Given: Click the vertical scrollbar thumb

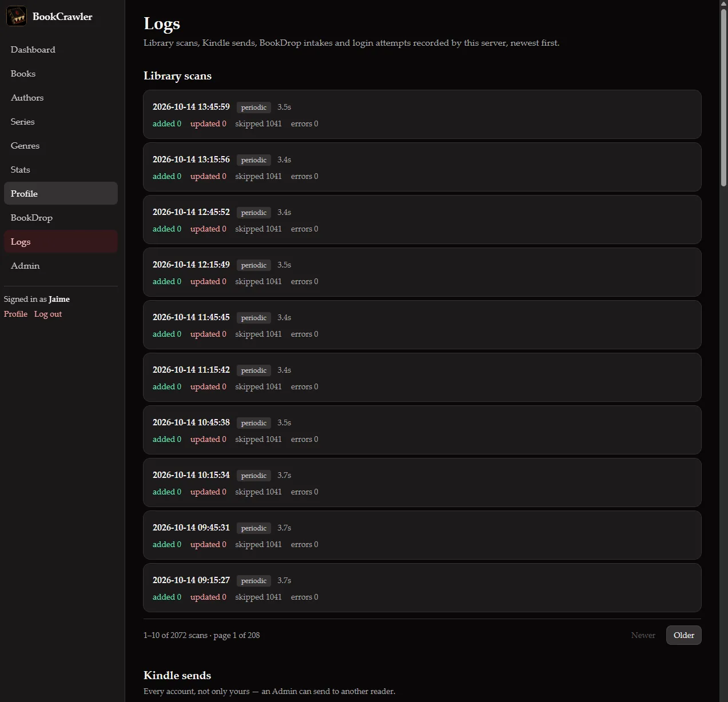Looking at the screenshot, I should point(723,97).
